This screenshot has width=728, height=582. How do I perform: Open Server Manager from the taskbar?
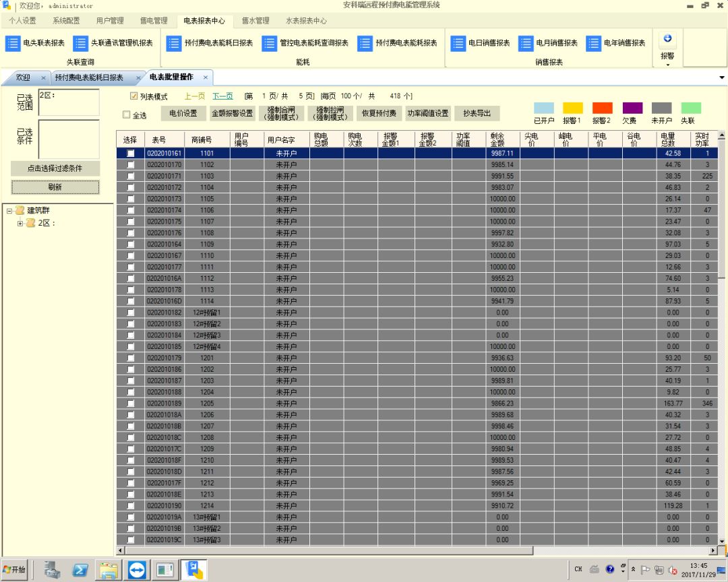pyautogui.click(x=52, y=569)
